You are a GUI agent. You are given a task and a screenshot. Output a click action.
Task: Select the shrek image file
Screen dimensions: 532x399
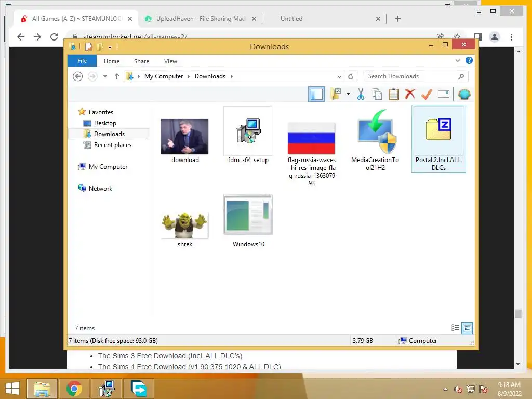184,229
